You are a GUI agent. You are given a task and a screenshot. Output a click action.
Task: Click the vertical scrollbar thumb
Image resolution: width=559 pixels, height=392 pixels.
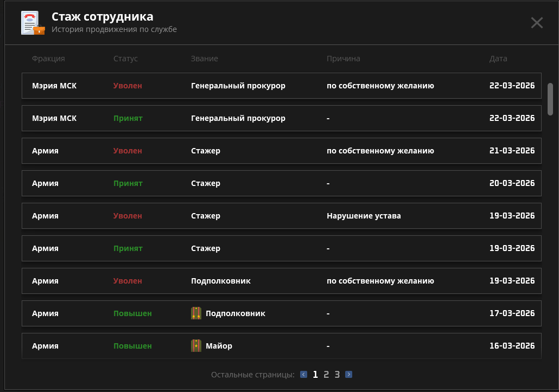pos(550,99)
